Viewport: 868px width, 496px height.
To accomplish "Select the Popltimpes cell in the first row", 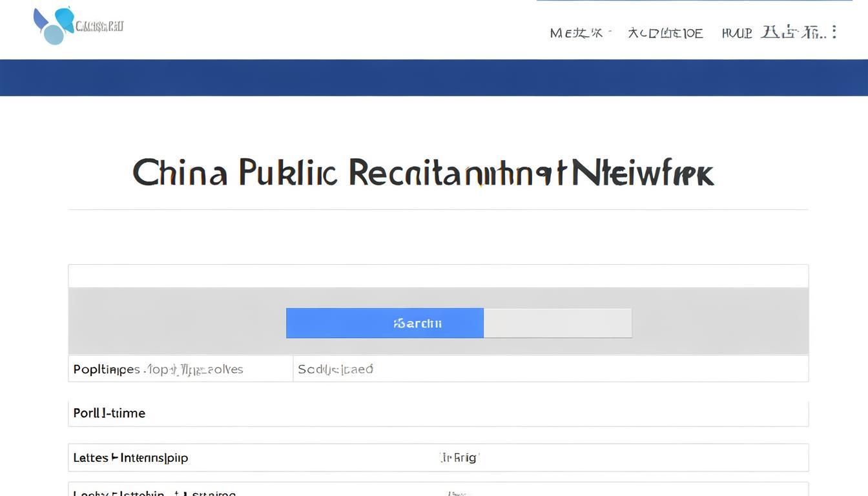I will pos(181,369).
